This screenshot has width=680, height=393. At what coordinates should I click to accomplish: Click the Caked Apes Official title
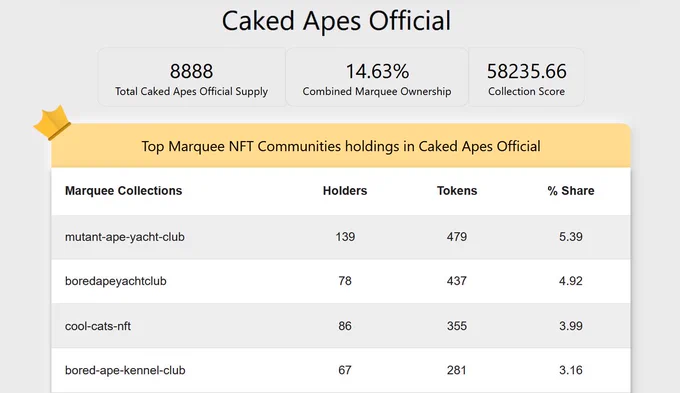pyautogui.click(x=337, y=21)
